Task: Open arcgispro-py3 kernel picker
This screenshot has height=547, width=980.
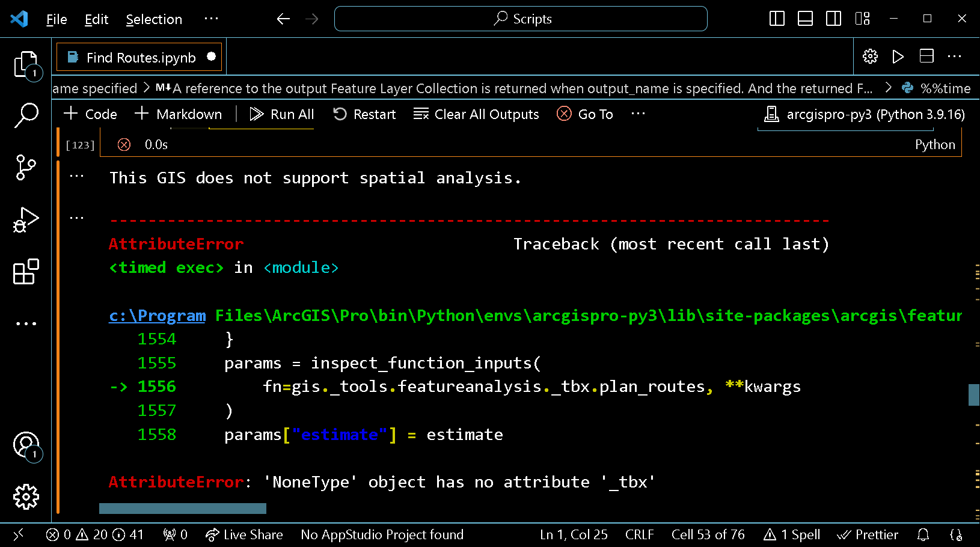Action: tap(864, 114)
